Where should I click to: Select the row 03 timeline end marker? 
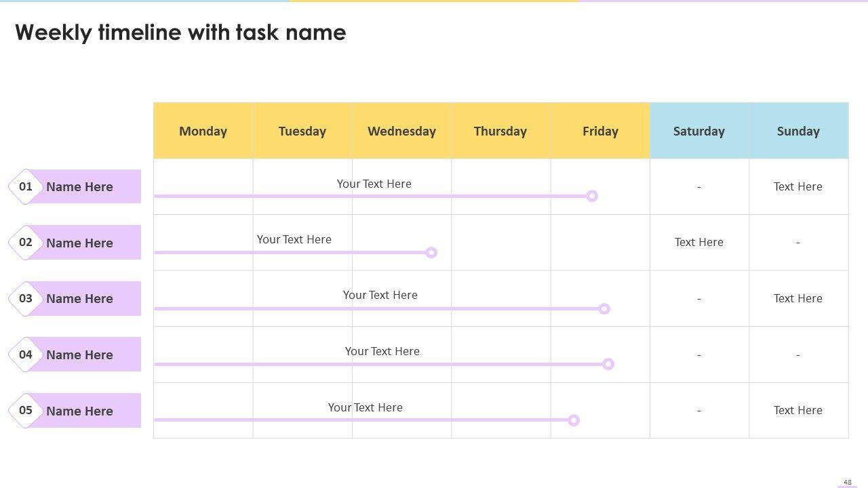(x=604, y=308)
